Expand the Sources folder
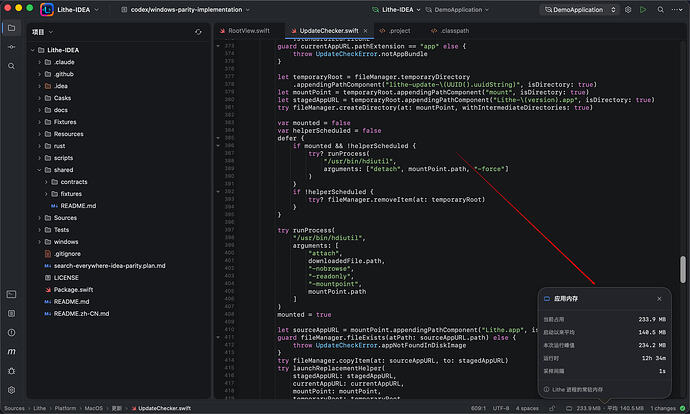690x414 pixels. pyautogui.click(x=39, y=218)
